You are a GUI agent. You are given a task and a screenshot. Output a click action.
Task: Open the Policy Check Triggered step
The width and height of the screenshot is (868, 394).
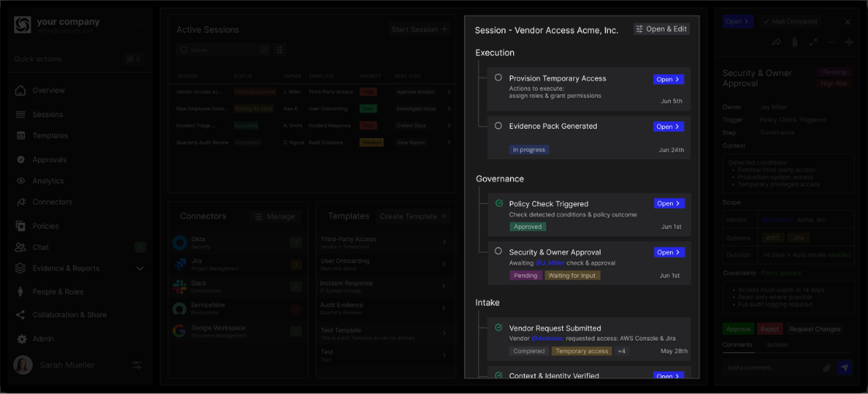668,204
